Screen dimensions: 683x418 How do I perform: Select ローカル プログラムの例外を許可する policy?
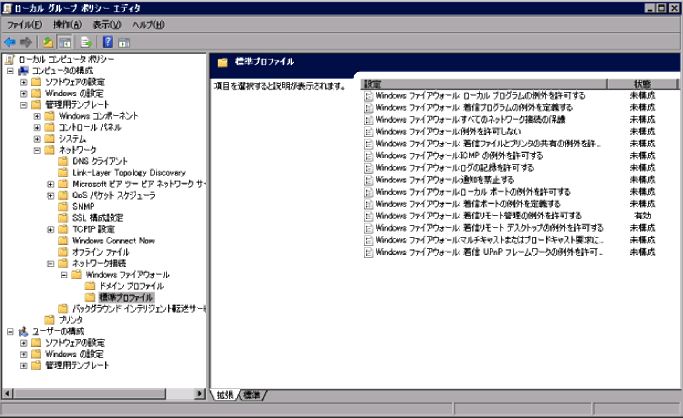pyautogui.click(x=480, y=96)
